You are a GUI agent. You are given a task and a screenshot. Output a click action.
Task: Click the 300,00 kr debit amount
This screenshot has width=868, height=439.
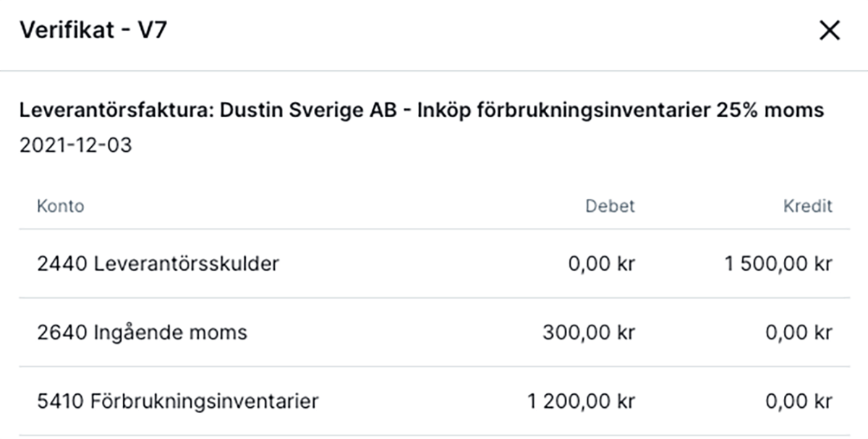pyautogui.click(x=588, y=333)
